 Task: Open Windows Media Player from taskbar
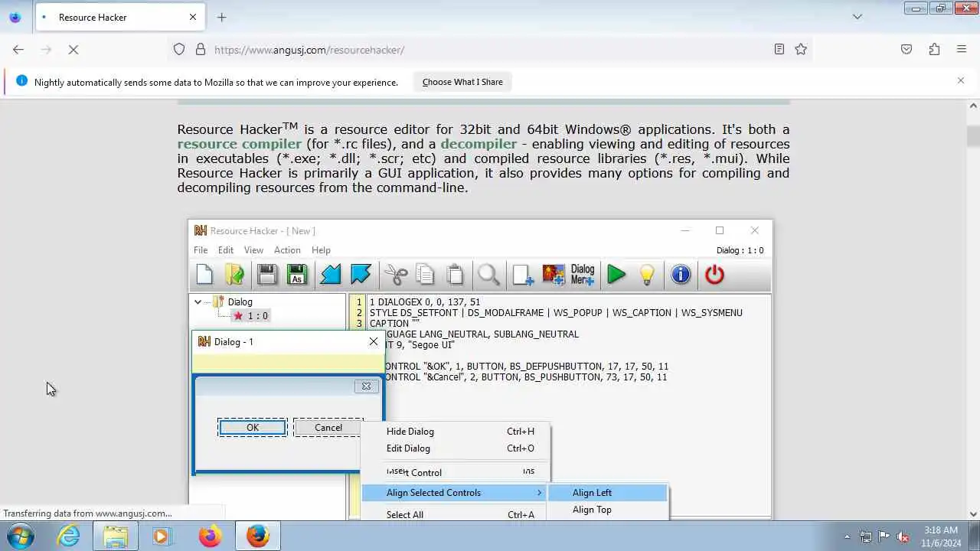162,536
